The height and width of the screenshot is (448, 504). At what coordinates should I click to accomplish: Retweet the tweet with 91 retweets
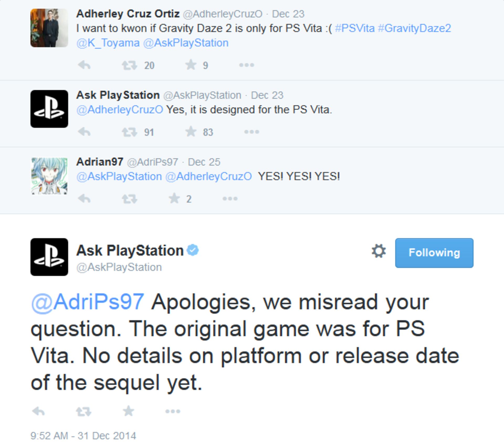129,132
